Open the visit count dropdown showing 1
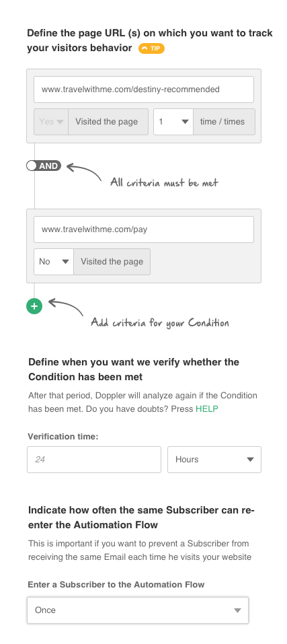287x644 pixels. click(173, 122)
